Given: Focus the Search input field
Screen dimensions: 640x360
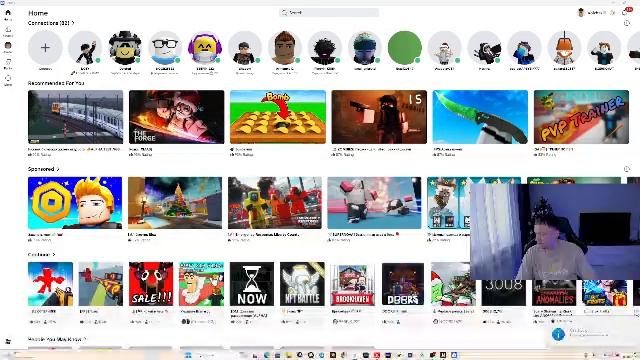Looking at the screenshot, I should pyautogui.click(x=329, y=13).
